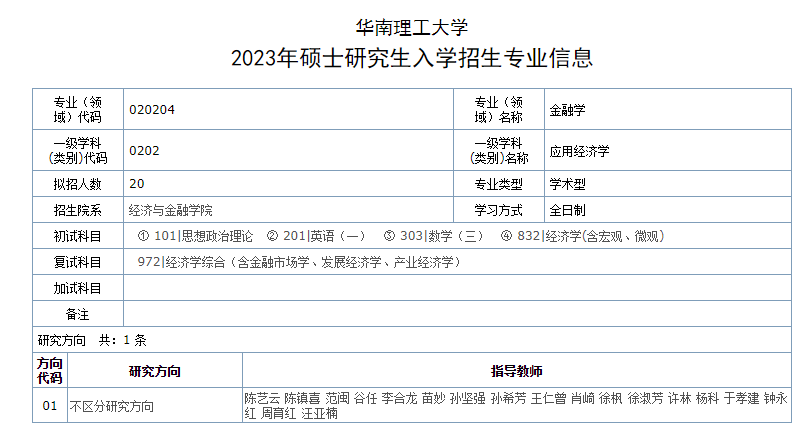Click the 一级学科(类别)代码 label

click(x=78, y=151)
